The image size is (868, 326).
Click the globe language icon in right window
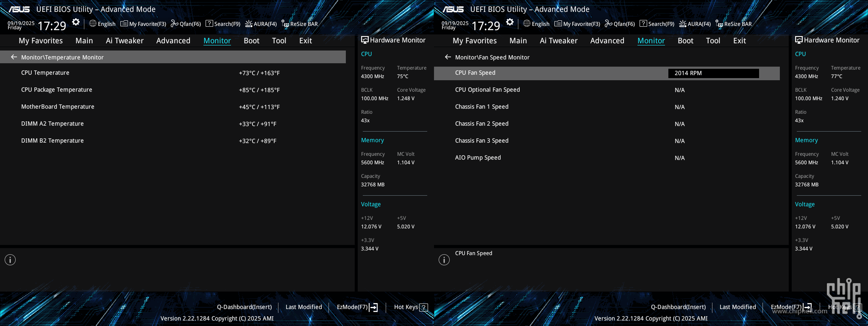click(527, 23)
